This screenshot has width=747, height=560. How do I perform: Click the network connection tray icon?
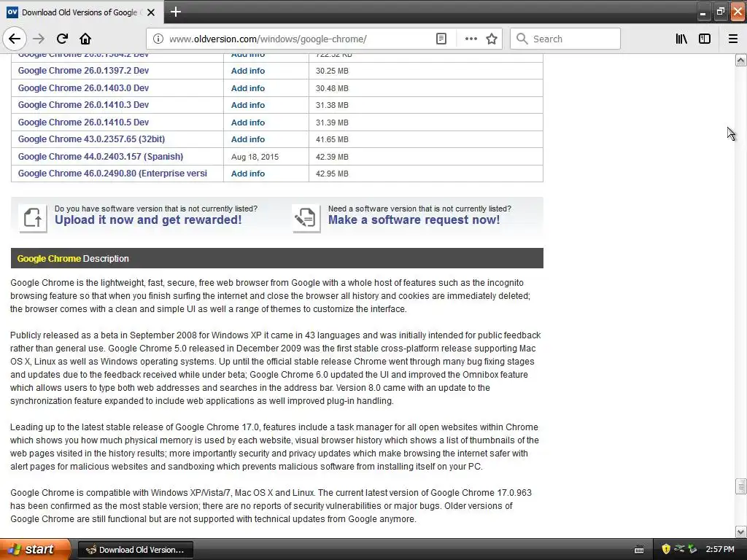(679, 549)
